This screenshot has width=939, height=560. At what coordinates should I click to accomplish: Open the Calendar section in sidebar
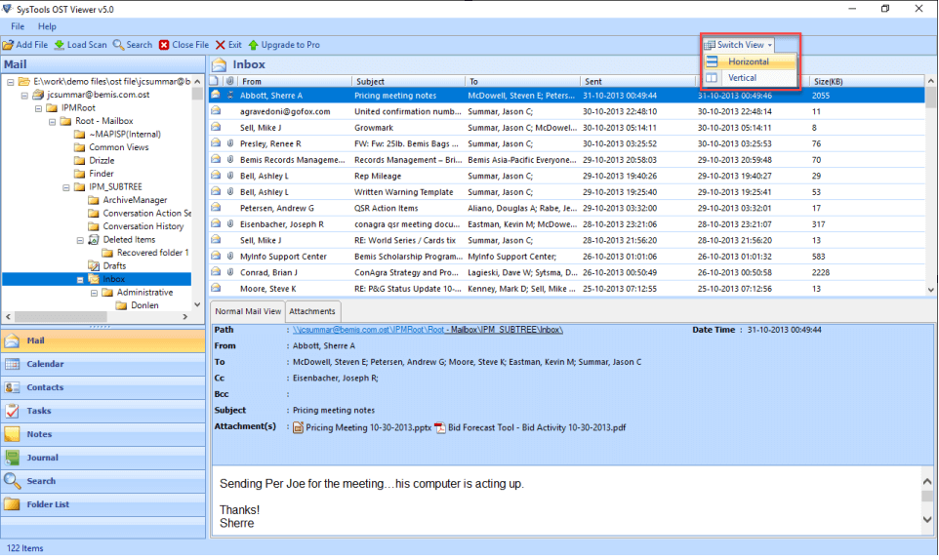click(45, 364)
